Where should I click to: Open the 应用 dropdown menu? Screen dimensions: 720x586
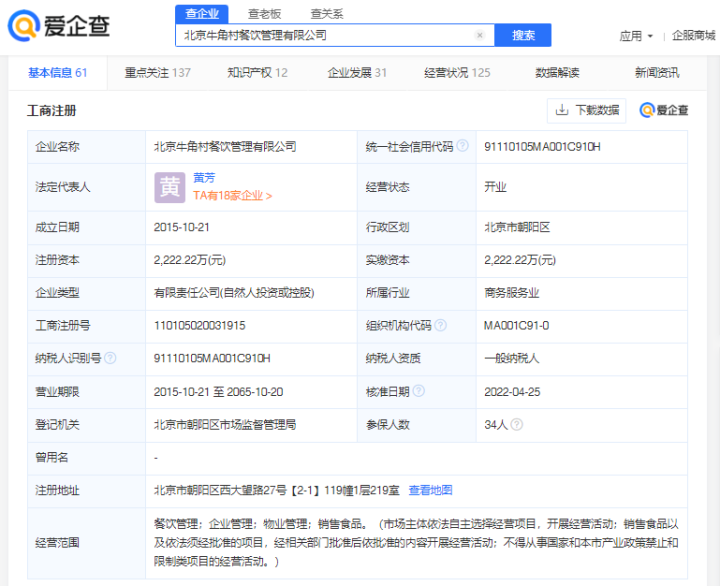636,36
